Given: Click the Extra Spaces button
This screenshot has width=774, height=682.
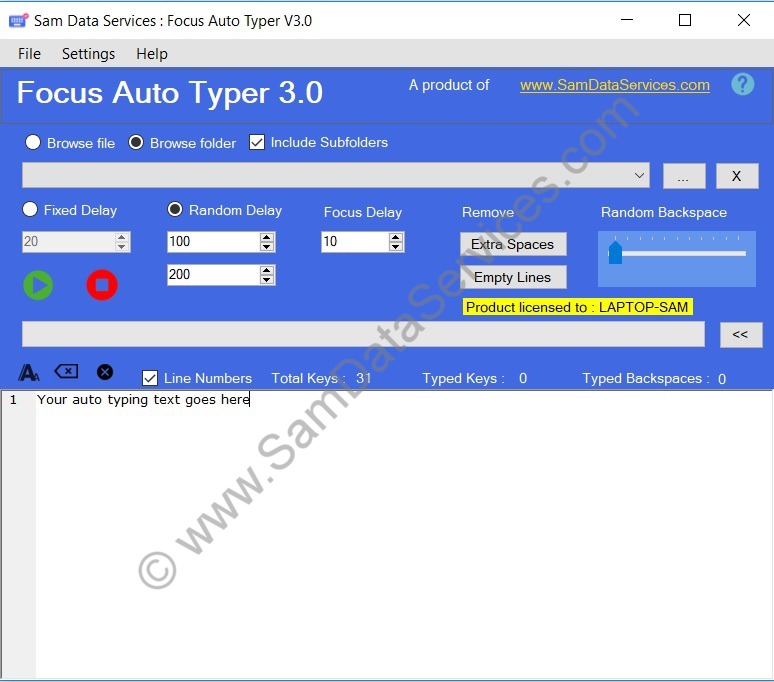Looking at the screenshot, I should (513, 244).
